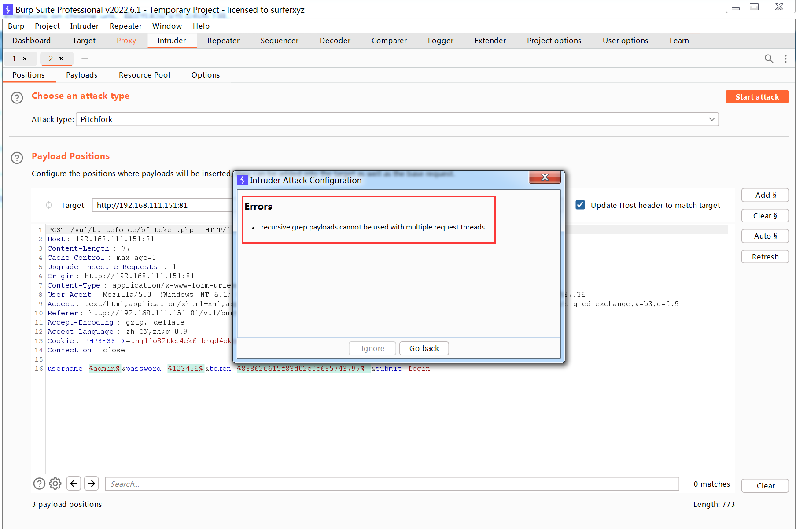
Task: Close the Intruder Attack Configuration dialog
Action: click(x=545, y=177)
